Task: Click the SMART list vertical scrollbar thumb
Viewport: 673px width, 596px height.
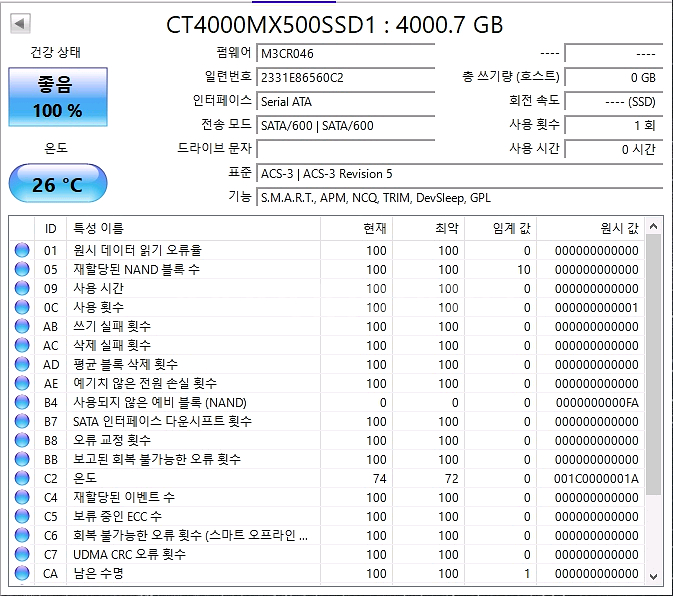Action: (x=653, y=365)
